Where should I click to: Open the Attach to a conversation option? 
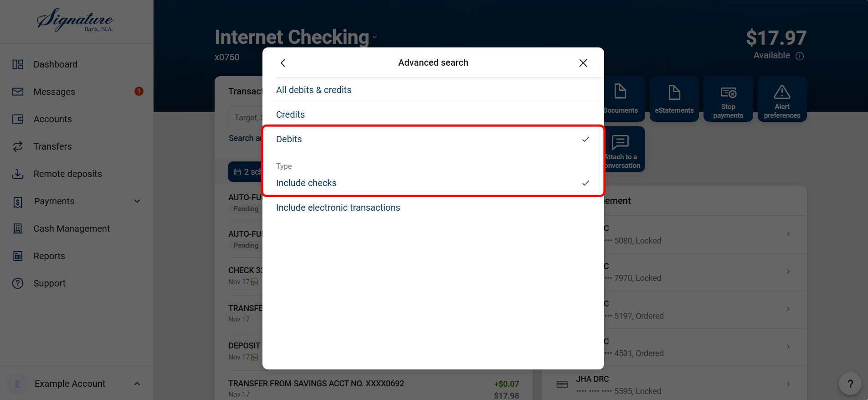coord(621,149)
